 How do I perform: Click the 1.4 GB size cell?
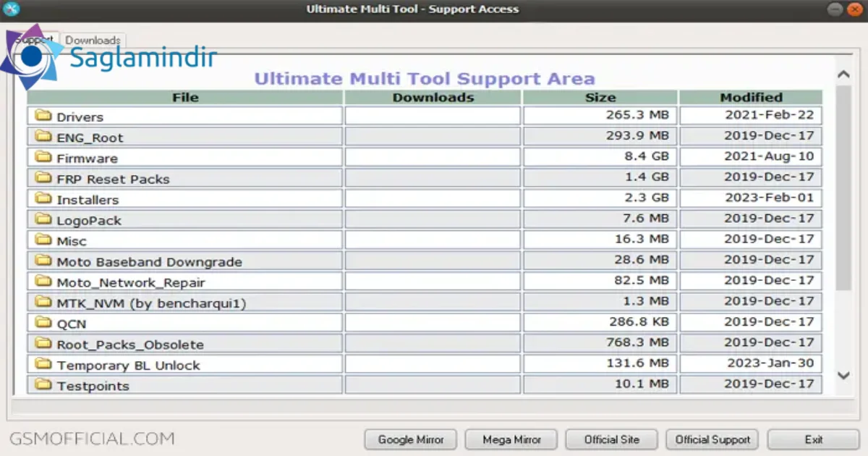[600, 177]
